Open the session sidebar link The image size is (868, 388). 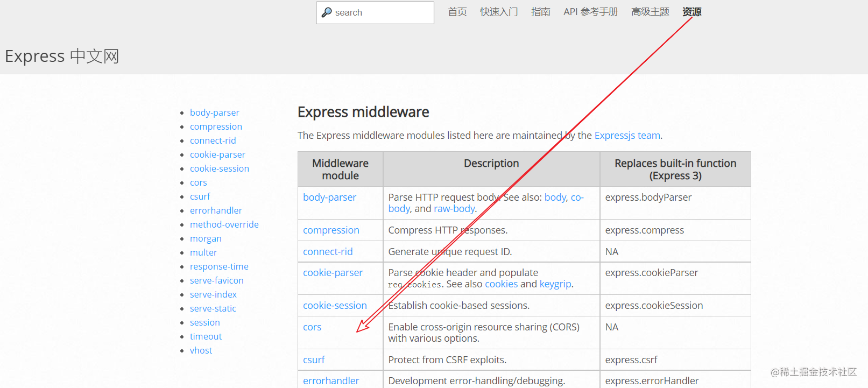pos(205,322)
